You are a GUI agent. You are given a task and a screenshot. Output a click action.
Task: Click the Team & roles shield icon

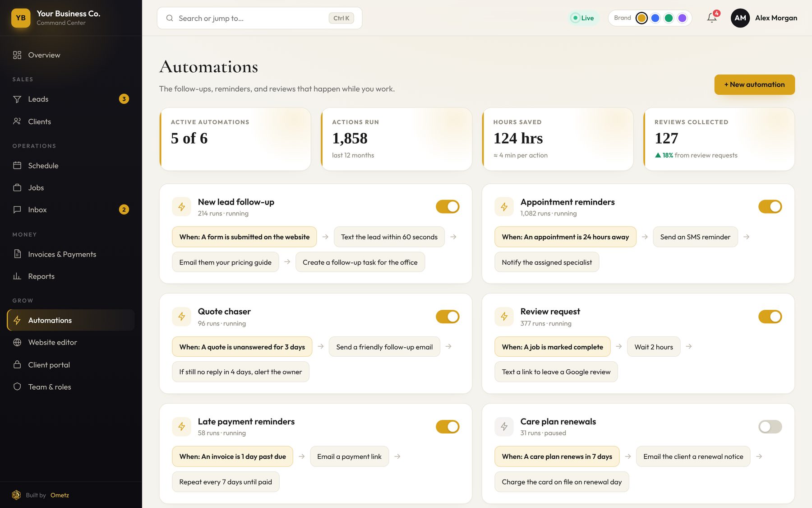pos(17,387)
